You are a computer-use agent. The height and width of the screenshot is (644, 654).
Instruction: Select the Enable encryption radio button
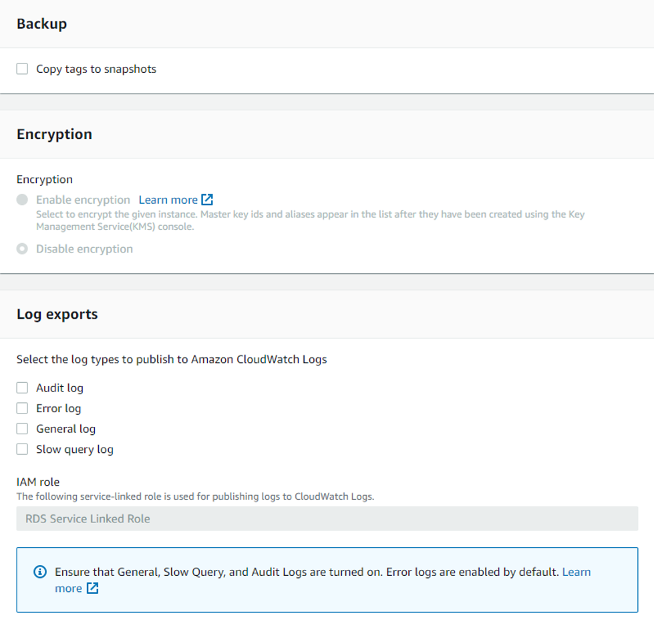[22, 200]
